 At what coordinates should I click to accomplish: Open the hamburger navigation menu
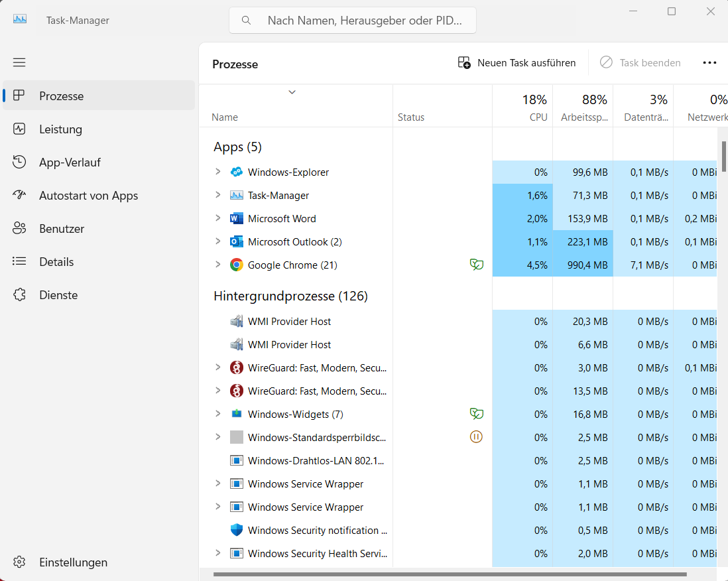19,62
